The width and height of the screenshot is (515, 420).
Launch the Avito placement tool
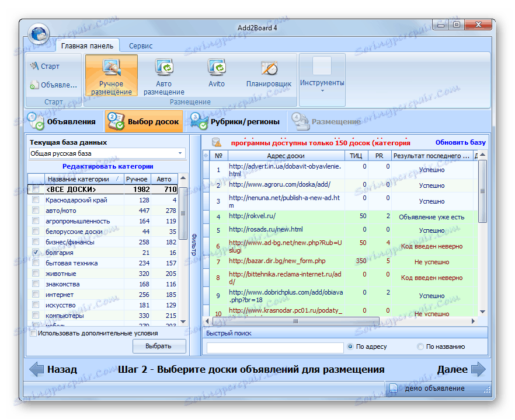(217, 74)
